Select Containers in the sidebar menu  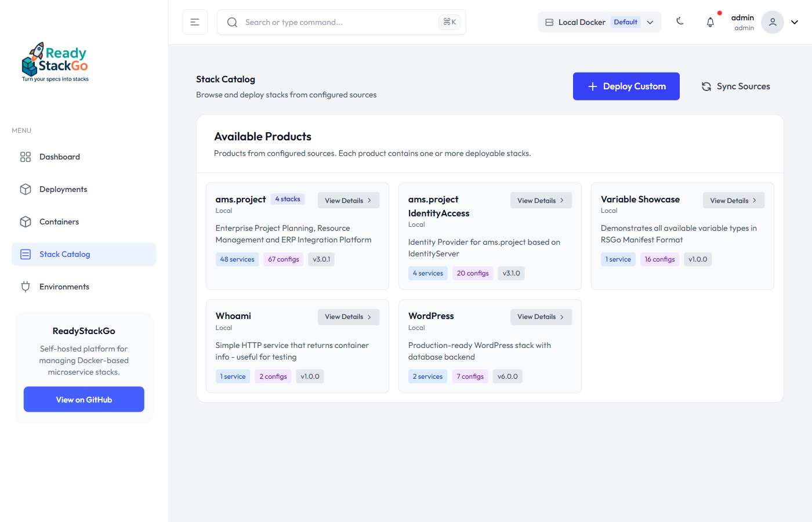click(x=59, y=222)
